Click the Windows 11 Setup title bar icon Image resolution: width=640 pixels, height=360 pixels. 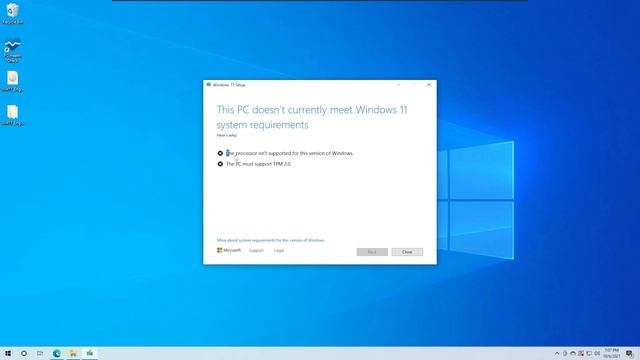click(209, 84)
